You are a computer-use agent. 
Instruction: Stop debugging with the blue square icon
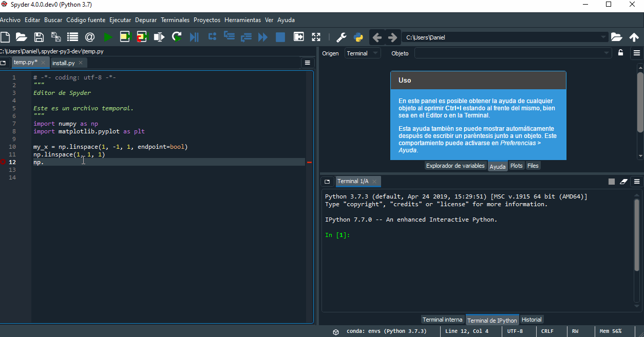coord(280,37)
